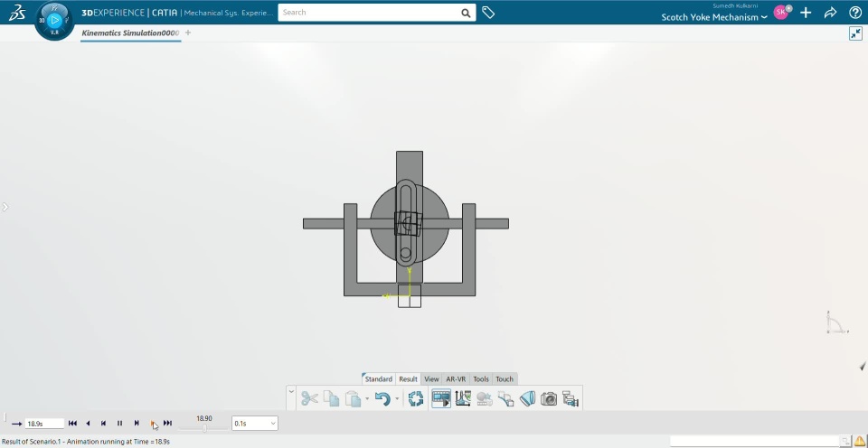Click the greyed sphere animation icon
Viewport: 868px width, 448px height.
[x=485, y=398]
